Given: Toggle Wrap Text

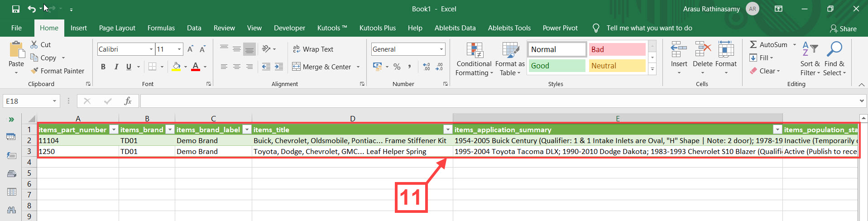Looking at the screenshot, I should pyautogui.click(x=313, y=49).
